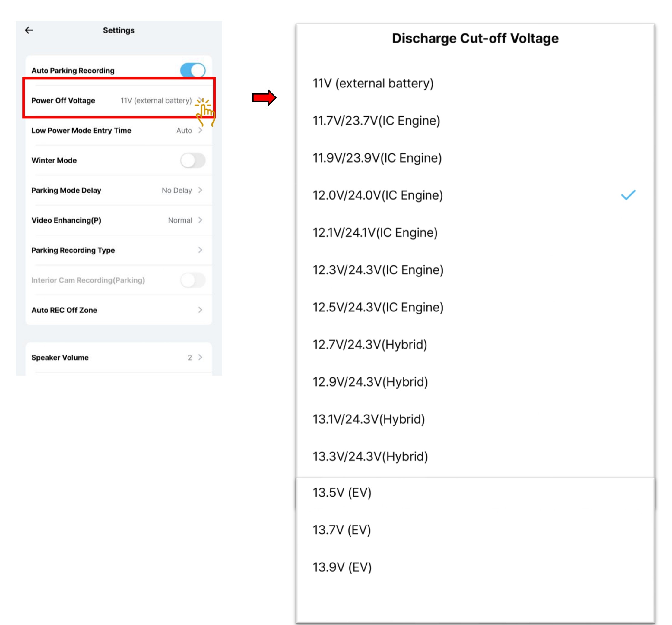Click the blue checkmark beside 12.0V/24.0V
This screenshot has width=672, height=625.
coord(628,195)
